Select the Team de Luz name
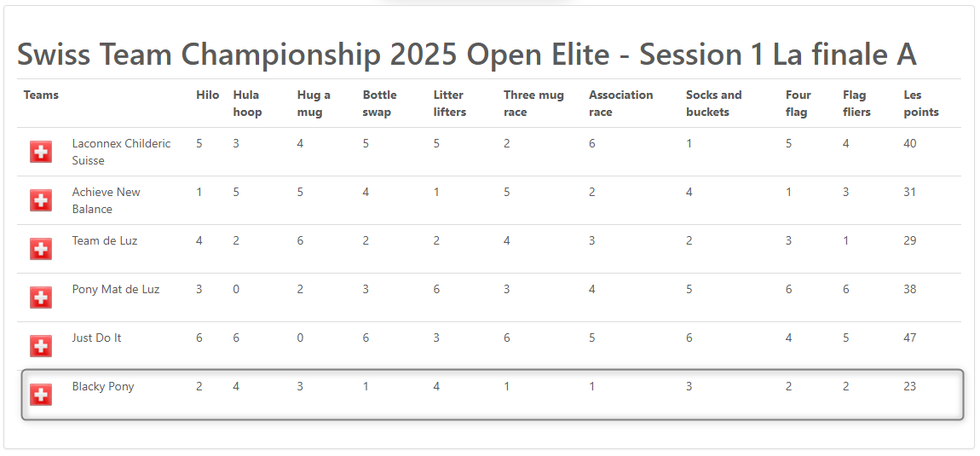This screenshot has width=980, height=456. [104, 241]
